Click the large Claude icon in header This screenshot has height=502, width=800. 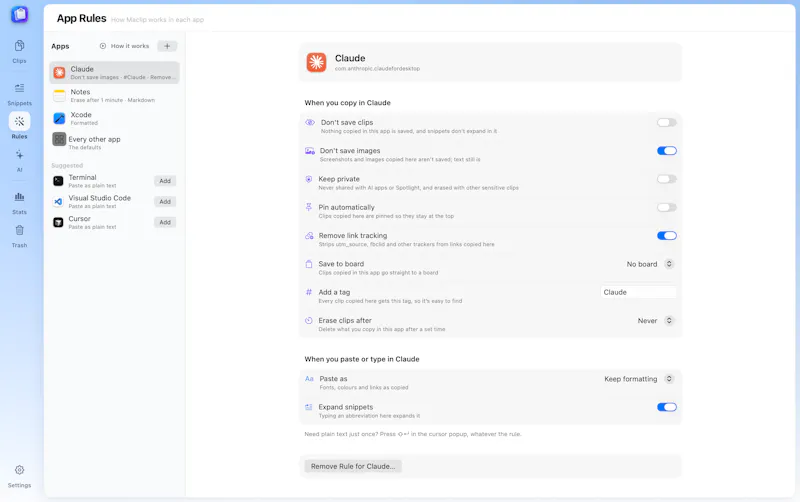point(316,62)
